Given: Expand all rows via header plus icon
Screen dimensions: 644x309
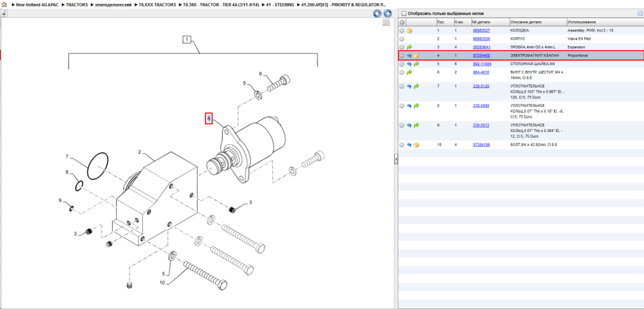Looking at the screenshot, I should coord(402,22).
